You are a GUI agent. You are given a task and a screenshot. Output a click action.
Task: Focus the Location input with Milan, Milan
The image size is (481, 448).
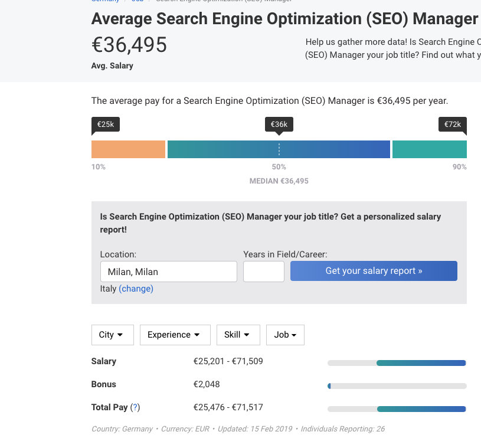169,272
